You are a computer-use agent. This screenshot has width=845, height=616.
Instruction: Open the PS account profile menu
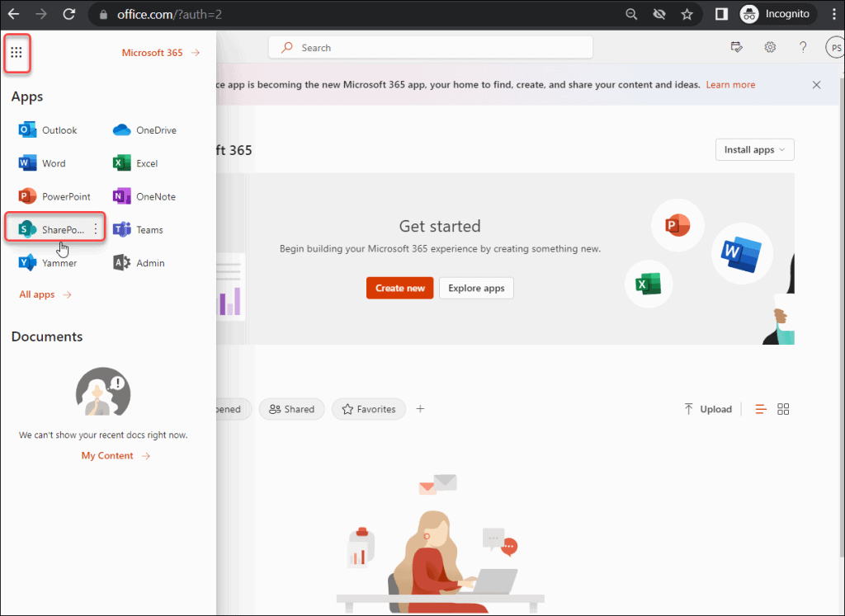coord(835,47)
